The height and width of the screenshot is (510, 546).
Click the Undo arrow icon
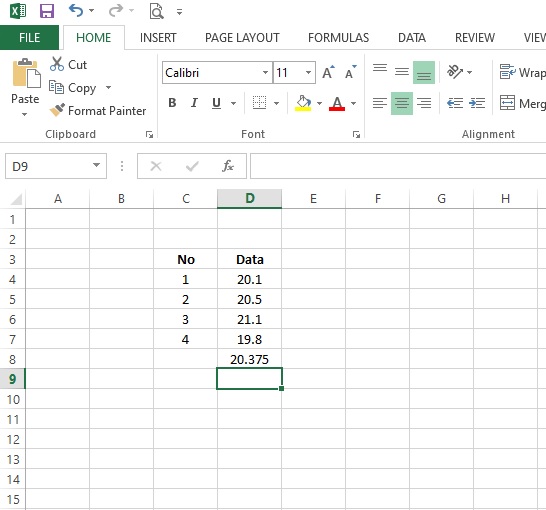pyautogui.click(x=76, y=11)
